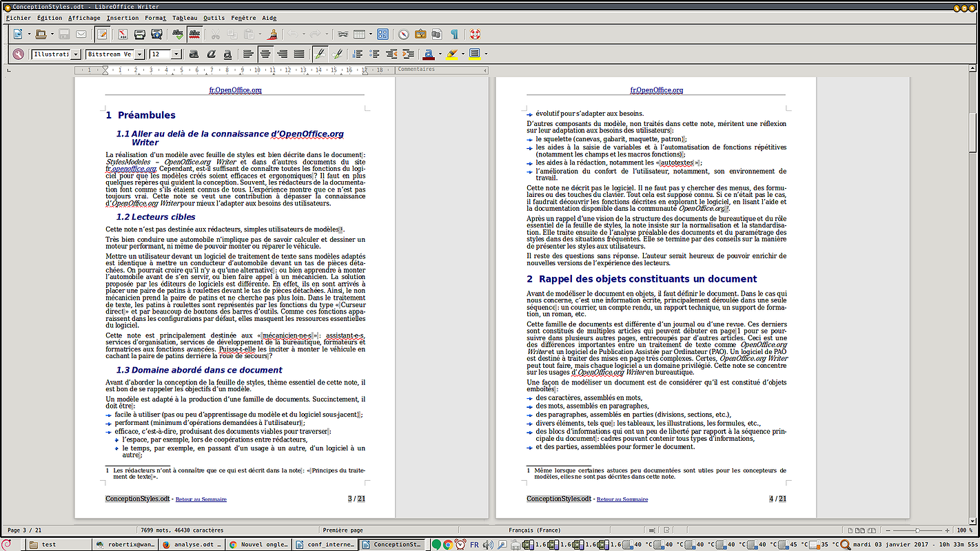This screenshot has height=551, width=980.
Task: Toggle bold formatting
Action: pyautogui.click(x=194, y=54)
